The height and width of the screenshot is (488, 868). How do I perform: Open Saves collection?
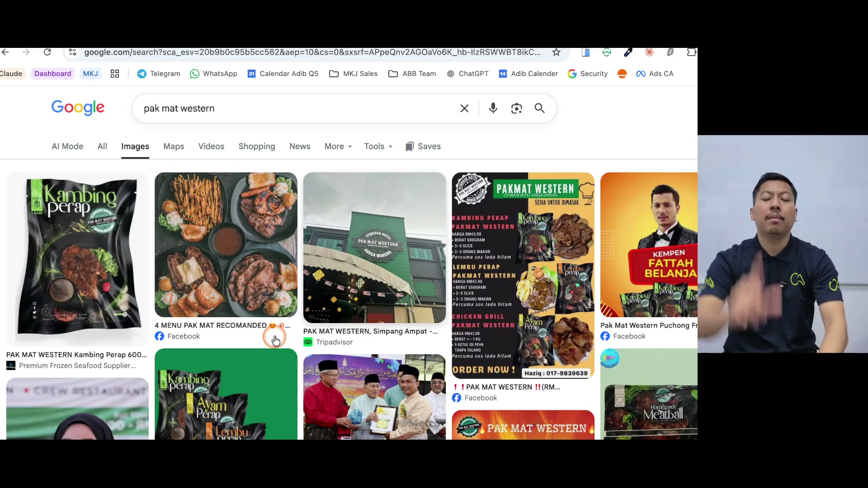423,146
